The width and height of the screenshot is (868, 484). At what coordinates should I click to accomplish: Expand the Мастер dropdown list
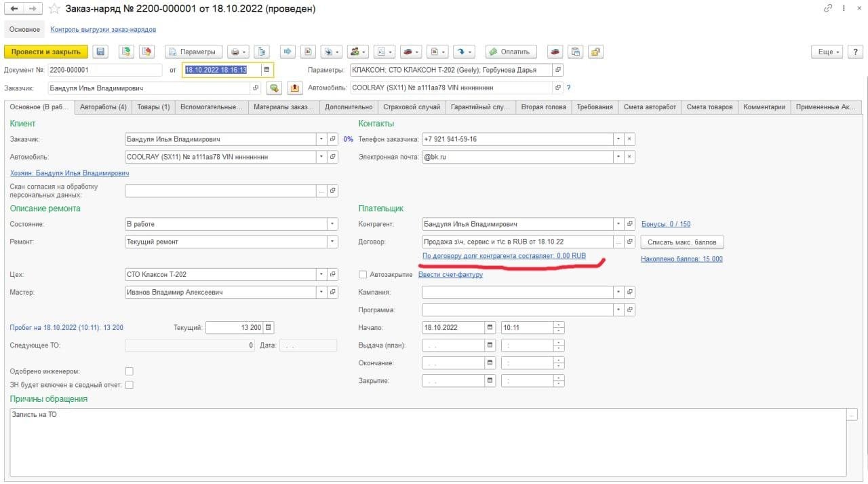(320, 293)
